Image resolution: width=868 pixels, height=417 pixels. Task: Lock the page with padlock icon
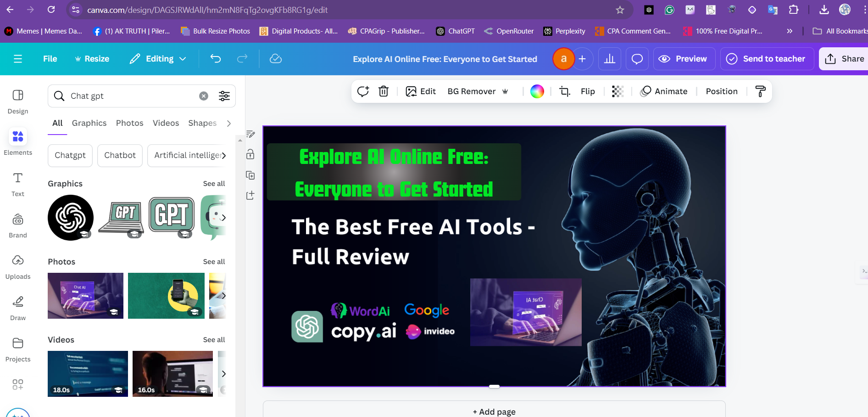[250, 154]
